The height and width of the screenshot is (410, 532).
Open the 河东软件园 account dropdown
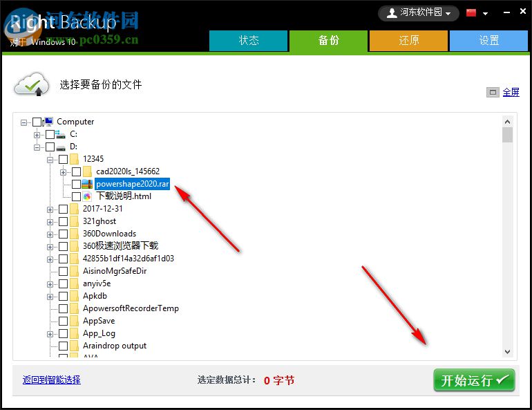click(x=418, y=13)
